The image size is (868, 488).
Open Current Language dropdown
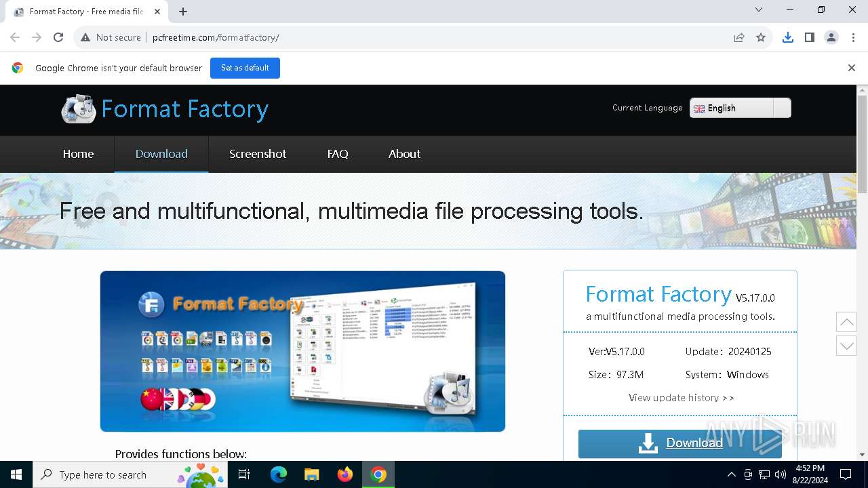[740, 108]
